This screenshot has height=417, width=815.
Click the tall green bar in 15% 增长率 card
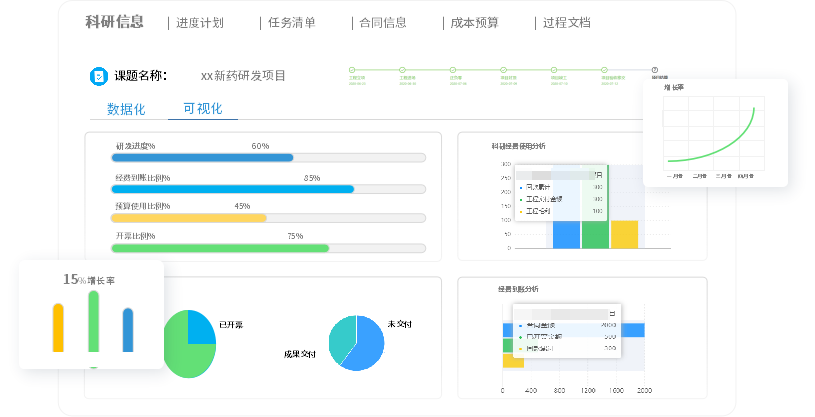(x=94, y=321)
